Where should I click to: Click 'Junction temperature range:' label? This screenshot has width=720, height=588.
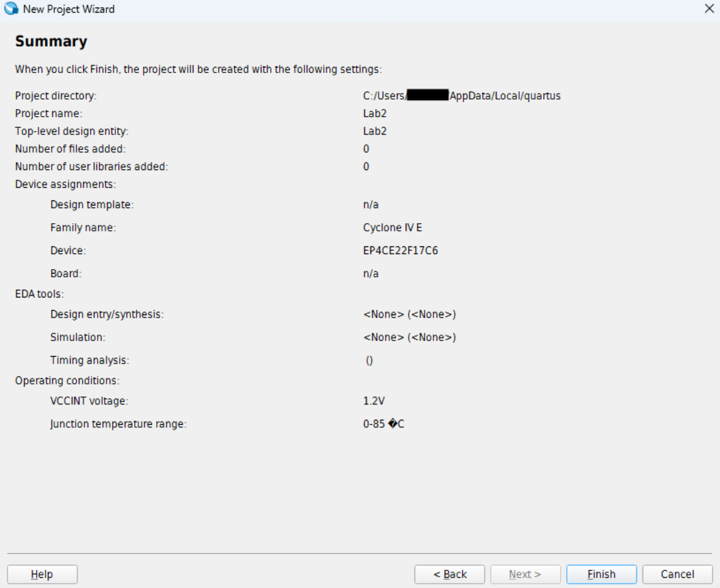[x=118, y=424]
